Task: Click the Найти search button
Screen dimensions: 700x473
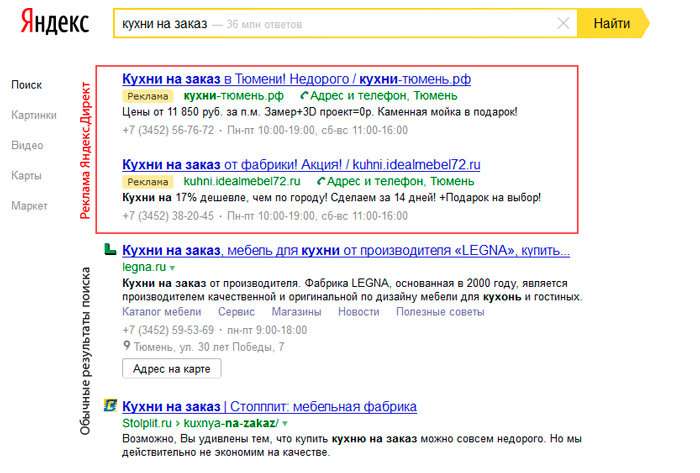Action: pyautogui.click(x=612, y=23)
